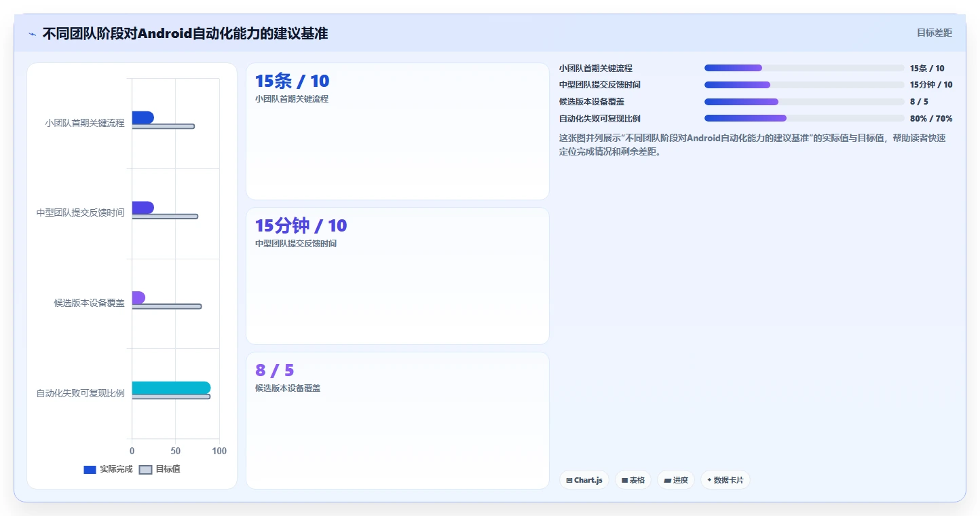This screenshot has height=516, width=980.
Task: Click chart axis label 小团队首期关键流程
Action: point(85,123)
